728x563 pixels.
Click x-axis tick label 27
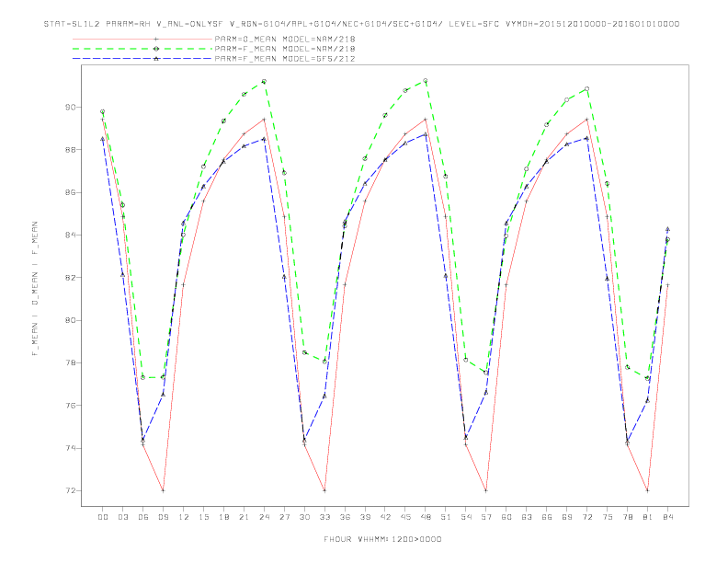click(285, 517)
